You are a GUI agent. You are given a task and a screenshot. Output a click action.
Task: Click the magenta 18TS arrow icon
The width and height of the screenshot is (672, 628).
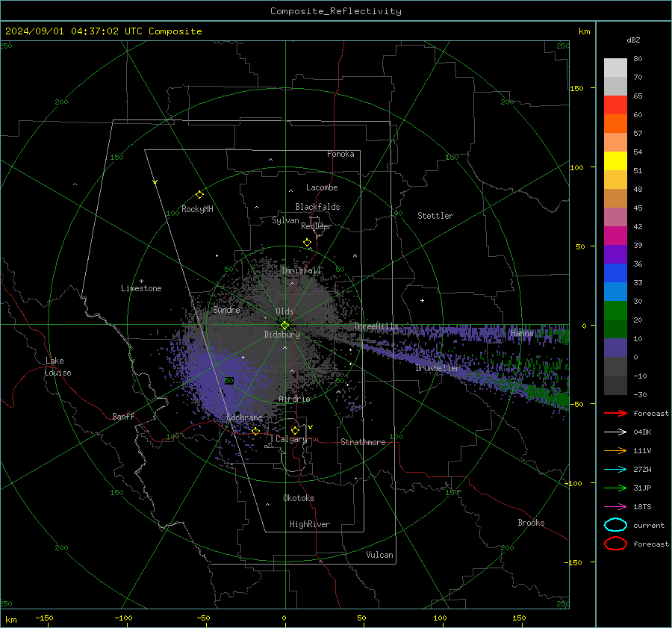click(x=615, y=506)
